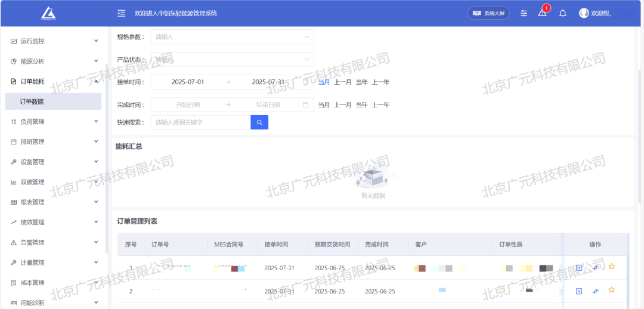Screen dimensions: 644x309
Task: Open the 系统大屏 big screen view
Action: tap(489, 13)
